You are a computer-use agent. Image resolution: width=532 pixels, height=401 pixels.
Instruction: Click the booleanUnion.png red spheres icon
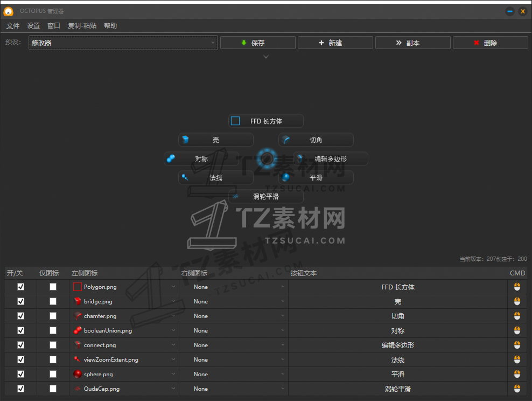[78, 330]
